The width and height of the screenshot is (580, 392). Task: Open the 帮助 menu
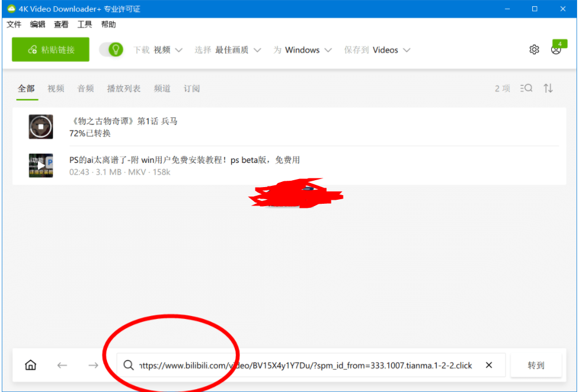click(x=108, y=24)
